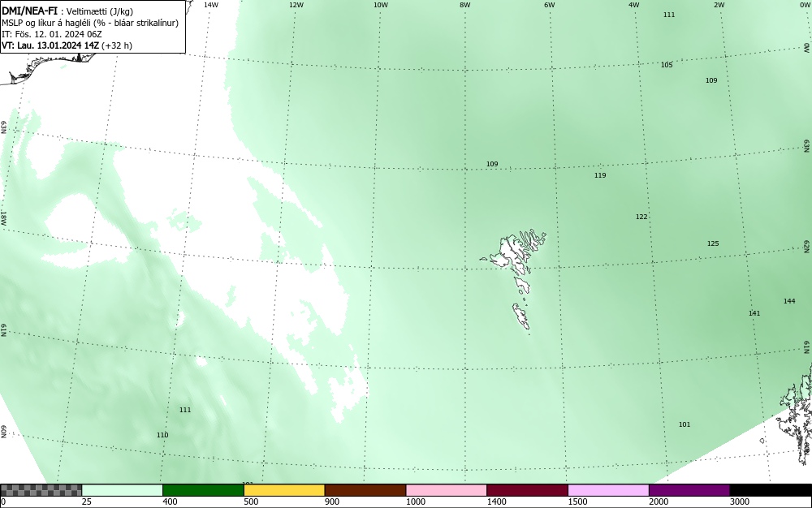
Task: Click the 111 value just above 110
Action: (185, 410)
